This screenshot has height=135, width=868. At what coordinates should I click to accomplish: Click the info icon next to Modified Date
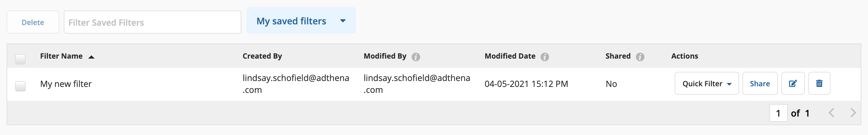coord(544,57)
